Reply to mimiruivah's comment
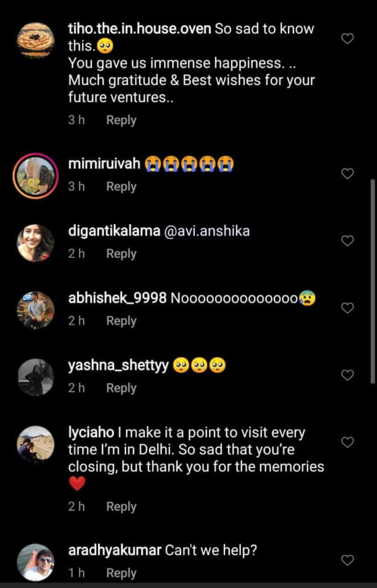 [121, 187]
